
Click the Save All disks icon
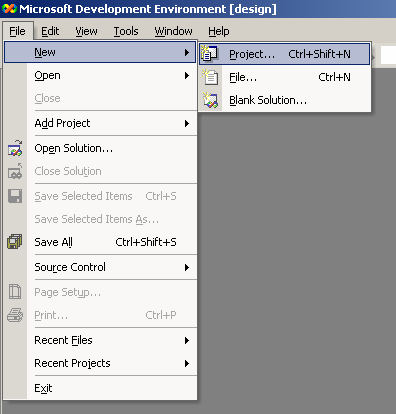coord(15,242)
